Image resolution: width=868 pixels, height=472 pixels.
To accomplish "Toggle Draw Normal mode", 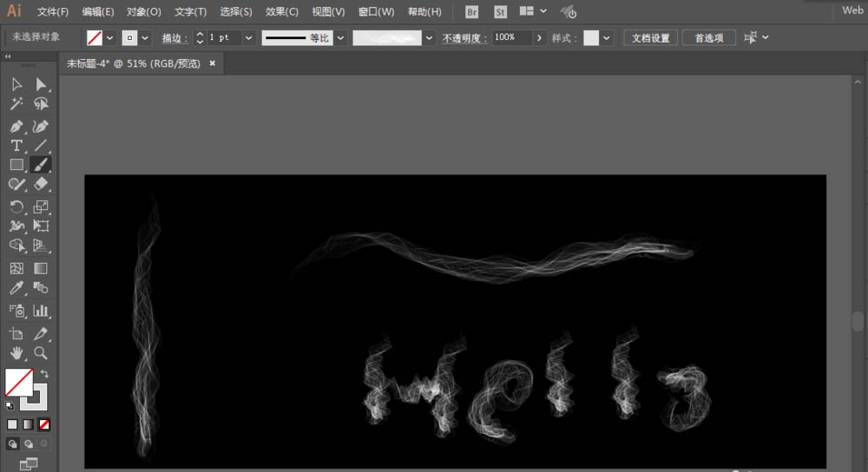I will tap(13, 443).
